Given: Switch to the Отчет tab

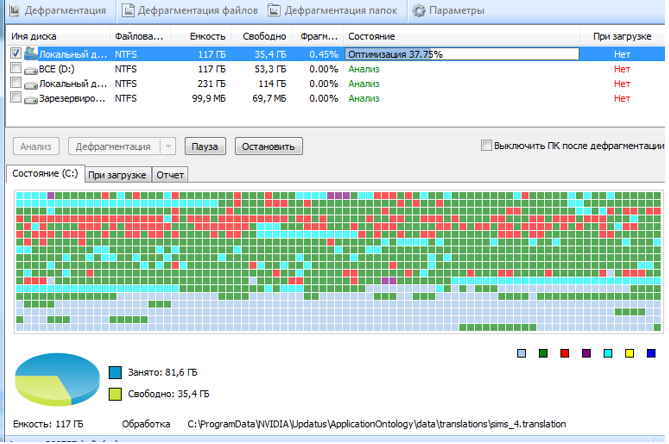Looking at the screenshot, I should 170,175.
